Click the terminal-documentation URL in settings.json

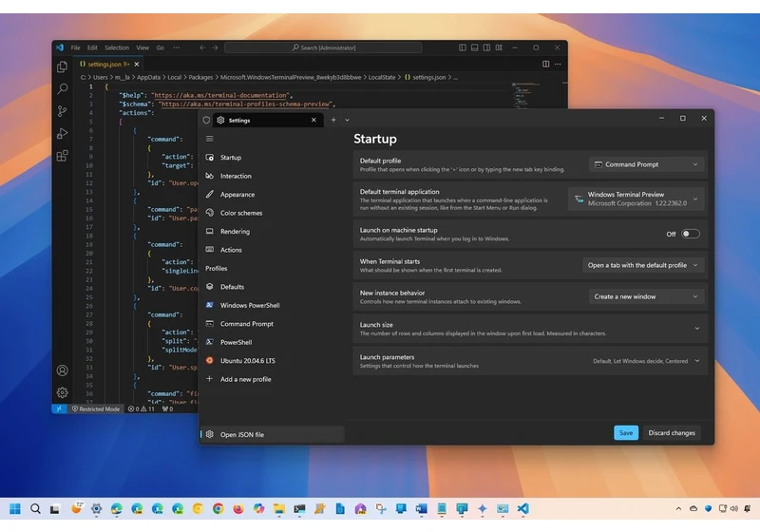click(x=221, y=95)
